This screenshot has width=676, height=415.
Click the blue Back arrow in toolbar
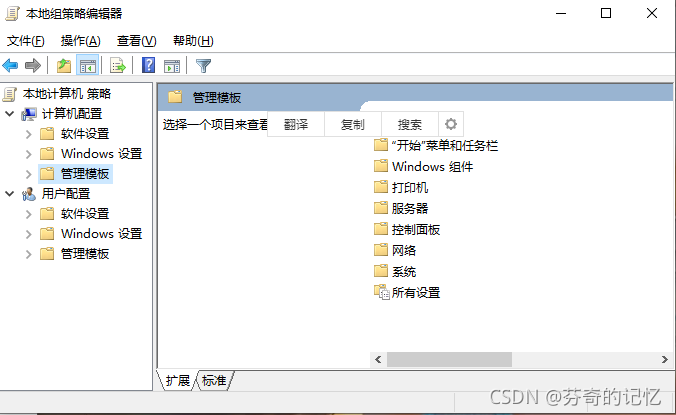pyautogui.click(x=10, y=66)
